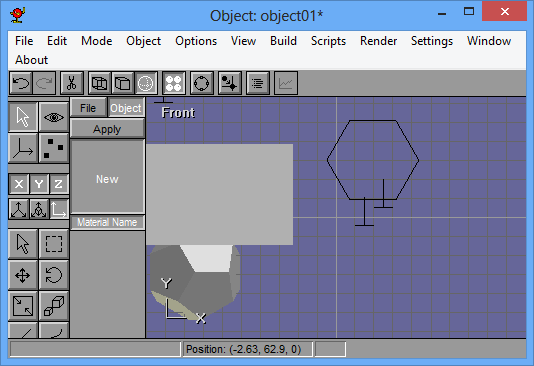534x366 pixels.
Task: Select the Axis pivot mode icon
Action: pyautogui.click(x=23, y=148)
